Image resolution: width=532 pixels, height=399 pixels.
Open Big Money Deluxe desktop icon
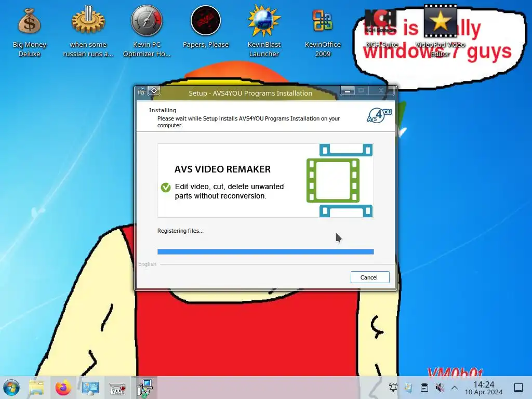(x=29, y=32)
